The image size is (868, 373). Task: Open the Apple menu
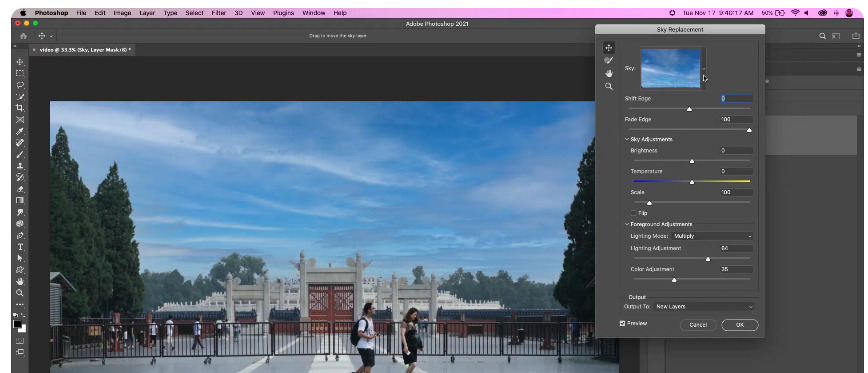(x=22, y=13)
